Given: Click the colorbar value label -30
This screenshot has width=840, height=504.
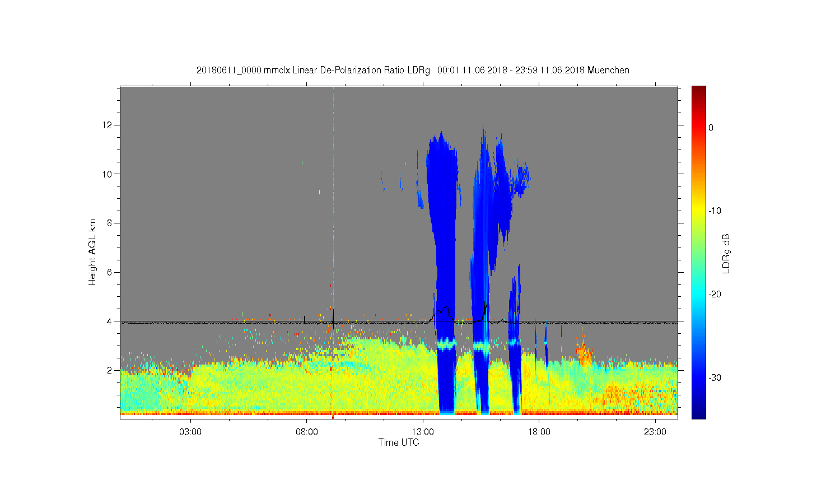Looking at the screenshot, I should (x=715, y=378).
